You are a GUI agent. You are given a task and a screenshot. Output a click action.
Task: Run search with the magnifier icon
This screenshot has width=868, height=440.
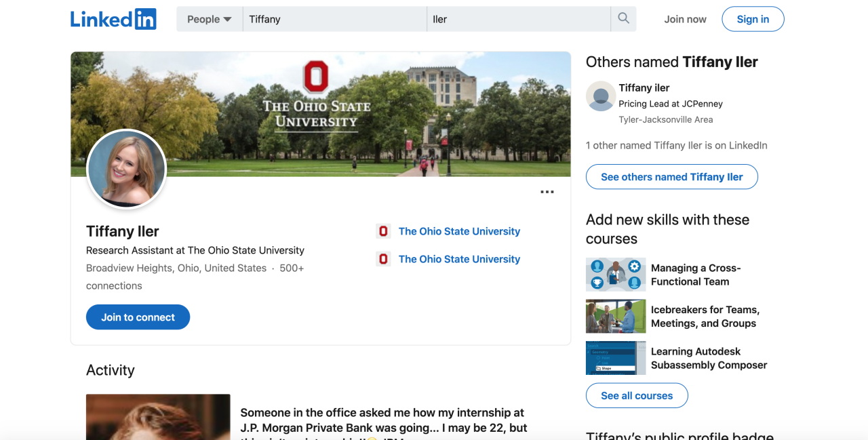(623, 19)
